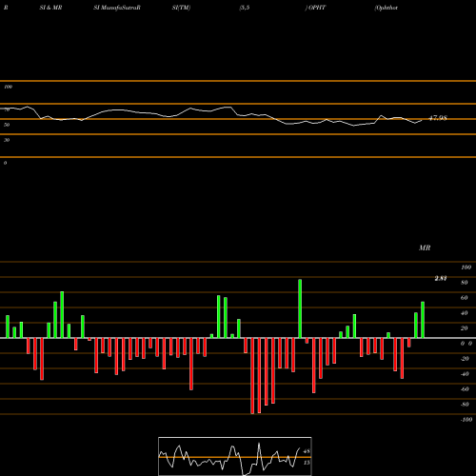476x476 pixels.
Task: Click the '-20' label on MR axis
Action: 465,359
